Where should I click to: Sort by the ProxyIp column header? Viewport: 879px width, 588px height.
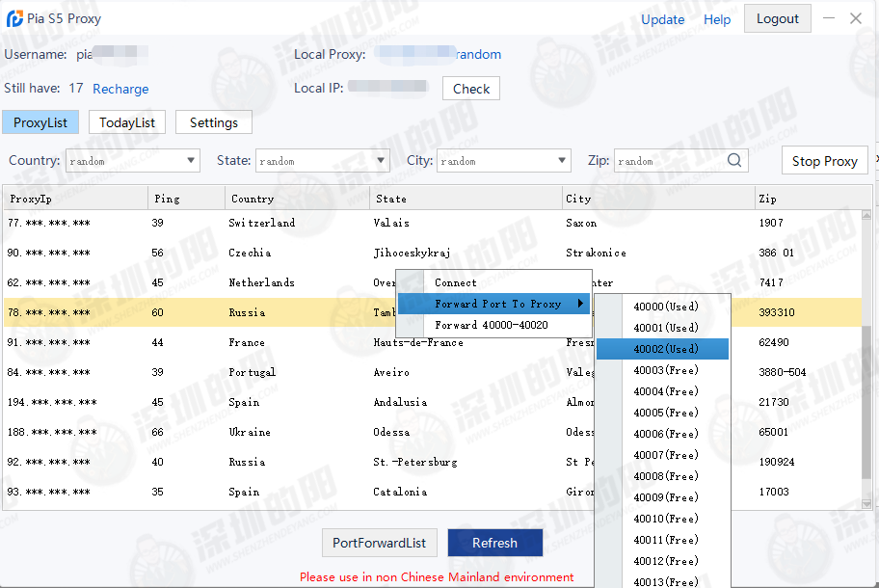tap(76, 199)
